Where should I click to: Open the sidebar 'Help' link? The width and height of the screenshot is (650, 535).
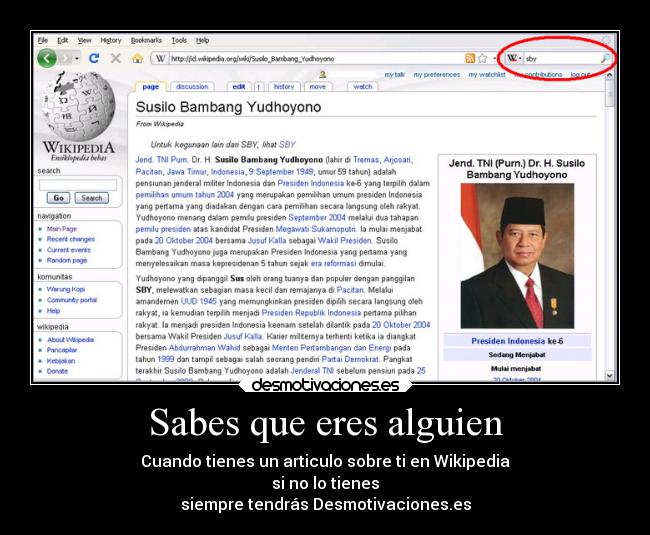[x=53, y=310]
